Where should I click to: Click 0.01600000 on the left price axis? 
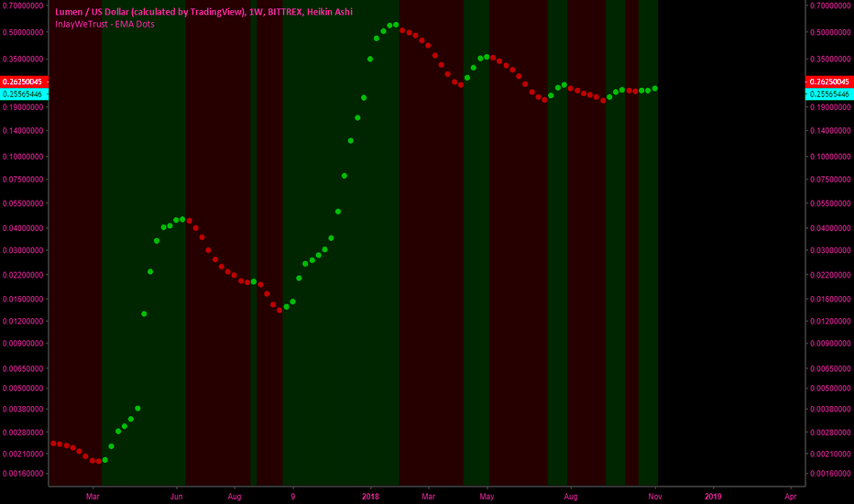pos(23,299)
